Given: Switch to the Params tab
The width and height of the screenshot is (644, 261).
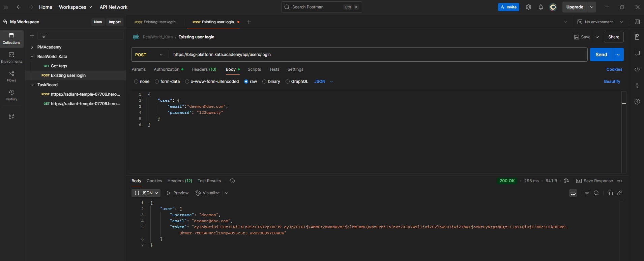Looking at the screenshot, I should coord(139,69).
